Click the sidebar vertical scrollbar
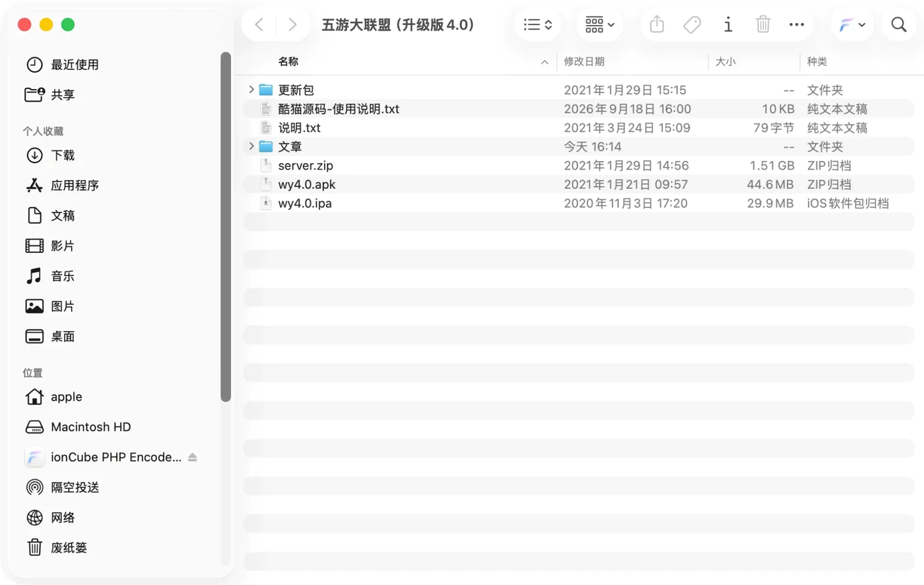Viewport: 924px width, 585px height. pos(226,226)
